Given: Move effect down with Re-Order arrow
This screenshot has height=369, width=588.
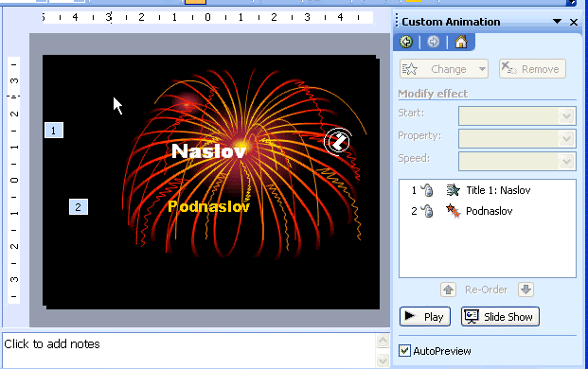Looking at the screenshot, I should click(526, 290).
